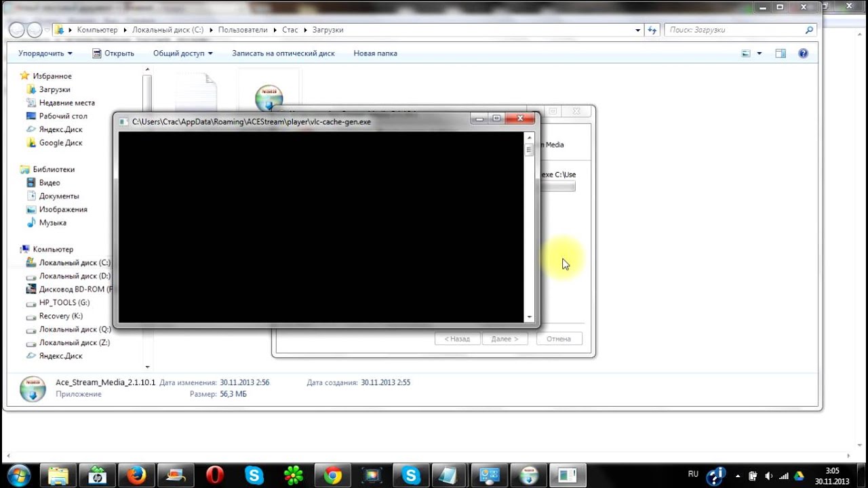Open the Общий доступ dropdown menu
This screenshot has width=868, height=488.
182,53
